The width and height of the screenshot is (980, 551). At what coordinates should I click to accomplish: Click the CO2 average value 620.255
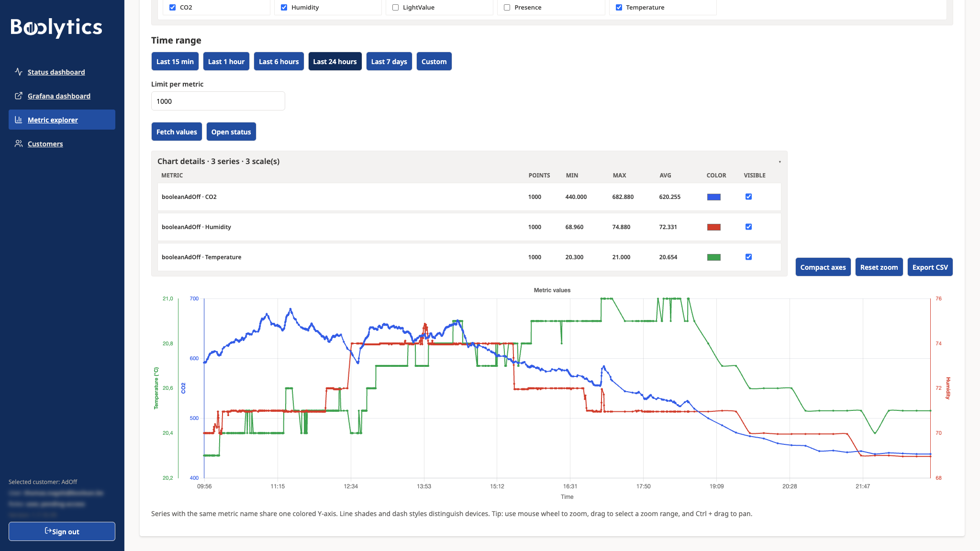pyautogui.click(x=669, y=197)
